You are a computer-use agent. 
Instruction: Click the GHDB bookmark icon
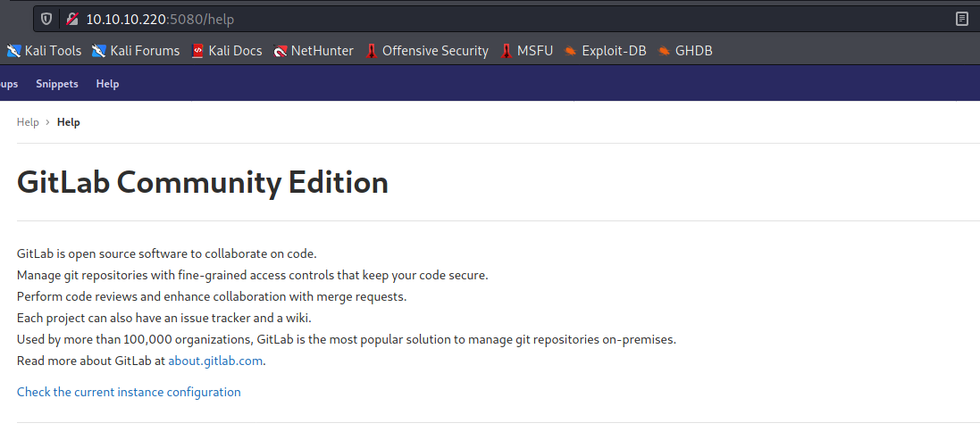pyautogui.click(x=664, y=51)
